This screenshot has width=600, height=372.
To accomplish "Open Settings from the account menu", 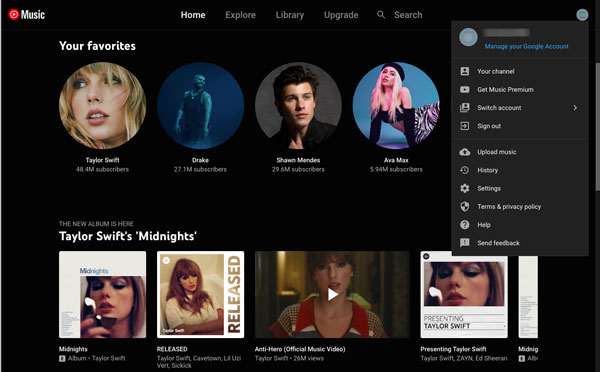I will pos(520,188).
